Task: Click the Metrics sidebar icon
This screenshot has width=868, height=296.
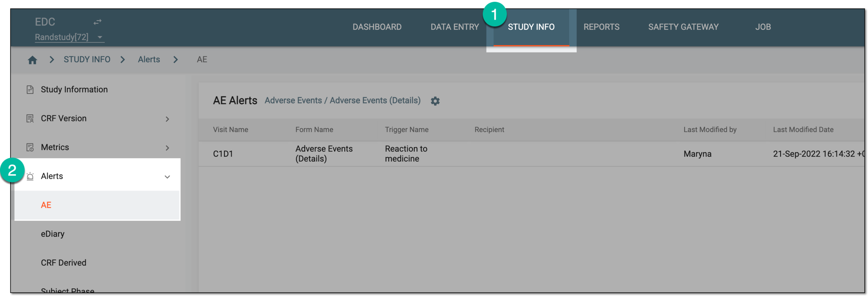Action: click(x=30, y=147)
